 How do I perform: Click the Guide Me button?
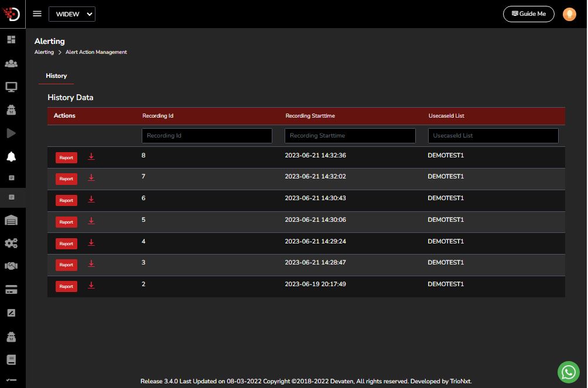coord(528,14)
